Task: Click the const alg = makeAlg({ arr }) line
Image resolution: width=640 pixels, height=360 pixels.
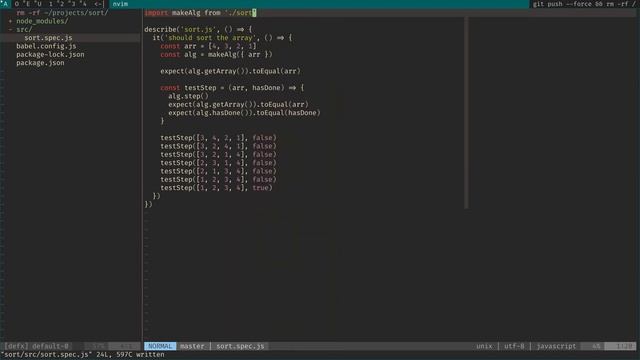Action: click(216, 54)
